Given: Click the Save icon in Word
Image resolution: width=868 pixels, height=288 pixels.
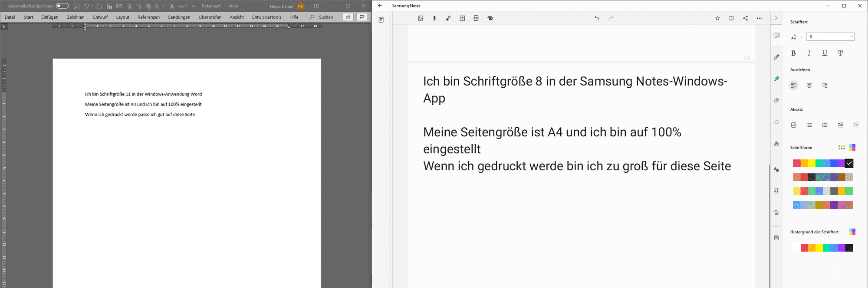Looking at the screenshot, I should click(x=76, y=6).
